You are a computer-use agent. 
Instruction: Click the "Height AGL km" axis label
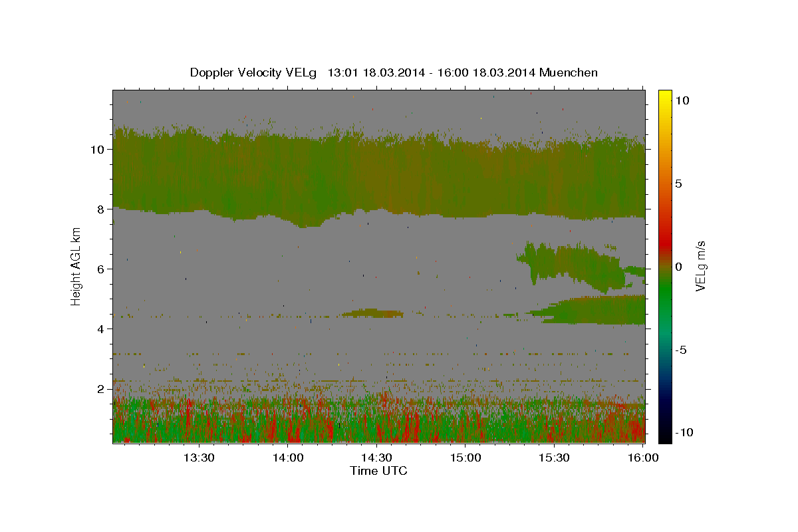(x=76, y=265)
